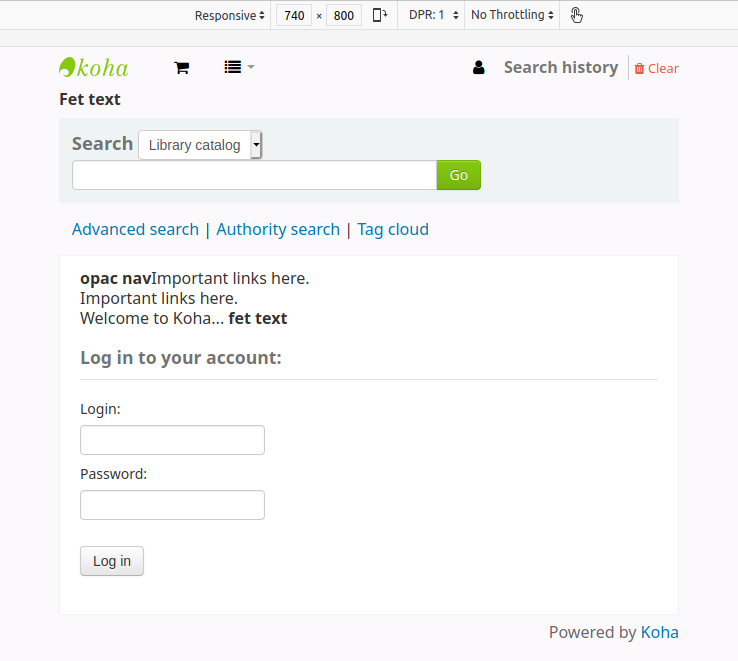Toggle touch simulation icon

pyautogui.click(x=577, y=15)
